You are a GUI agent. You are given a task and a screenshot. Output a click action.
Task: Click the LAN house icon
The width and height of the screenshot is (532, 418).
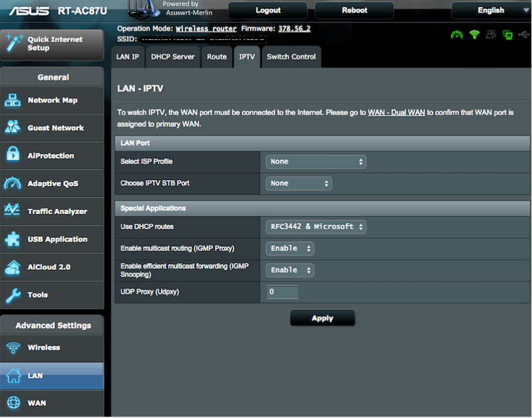pyautogui.click(x=14, y=376)
